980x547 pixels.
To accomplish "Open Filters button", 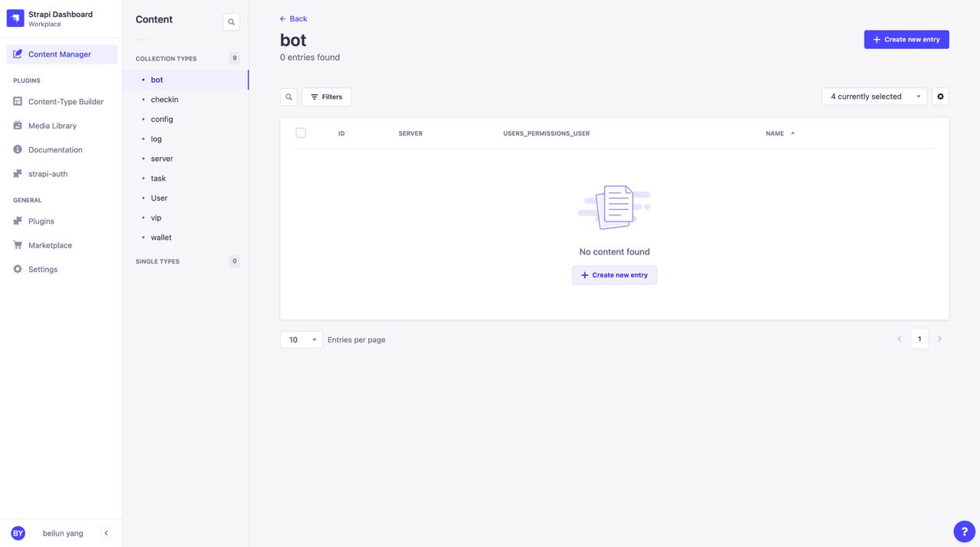I will coord(327,97).
